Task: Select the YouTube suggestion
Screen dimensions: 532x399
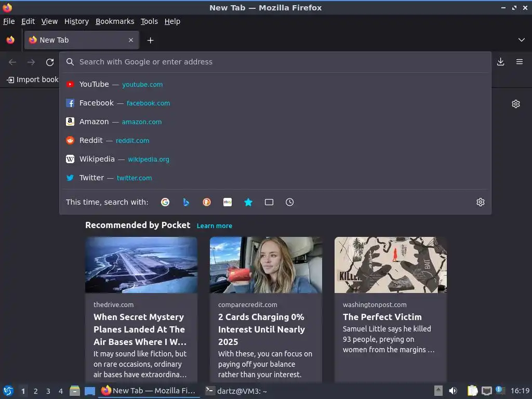Action: point(275,84)
